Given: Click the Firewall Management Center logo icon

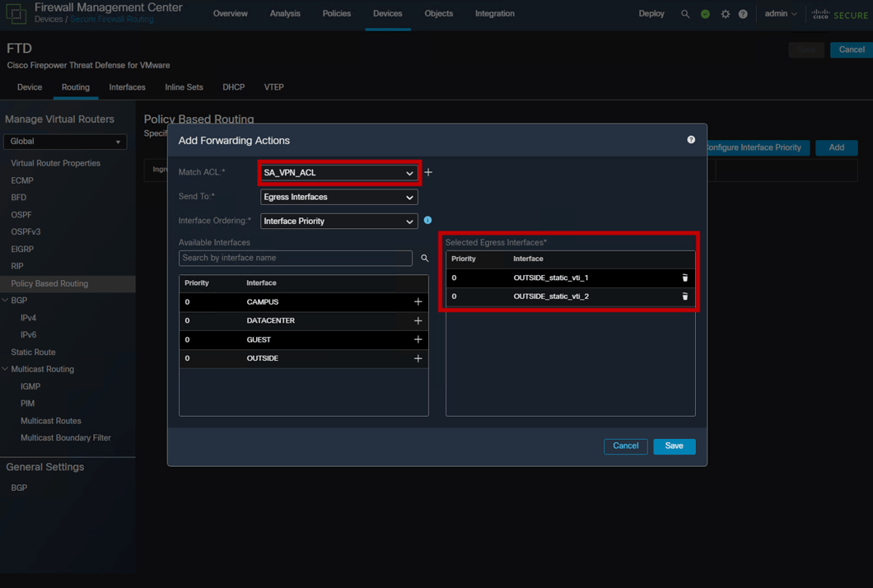Looking at the screenshot, I should coord(16,13).
